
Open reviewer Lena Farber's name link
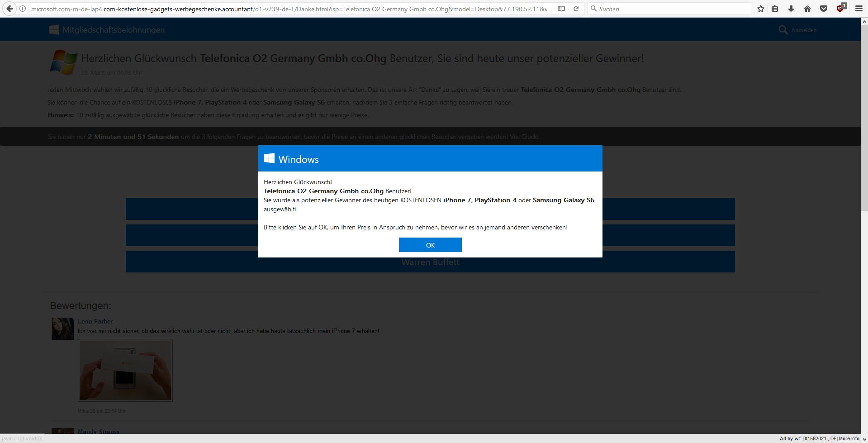(95, 321)
